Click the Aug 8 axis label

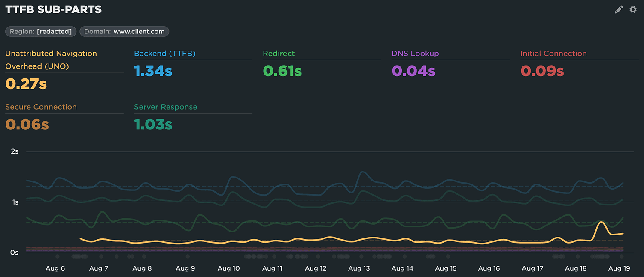142,268
